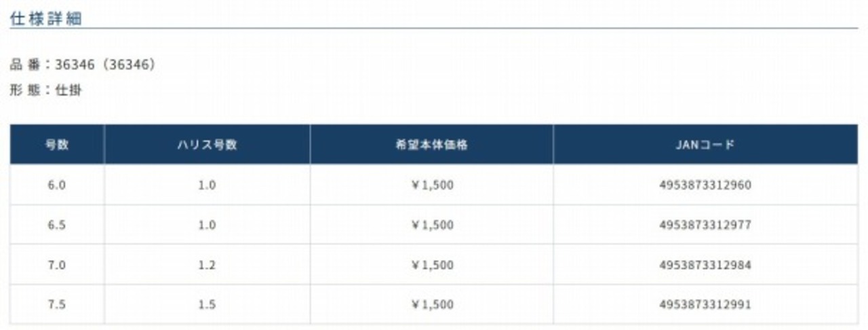The height and width of the screenshot is (330, 868).
Task: Select the 7.0 size cell
Action: pos(57,265)
